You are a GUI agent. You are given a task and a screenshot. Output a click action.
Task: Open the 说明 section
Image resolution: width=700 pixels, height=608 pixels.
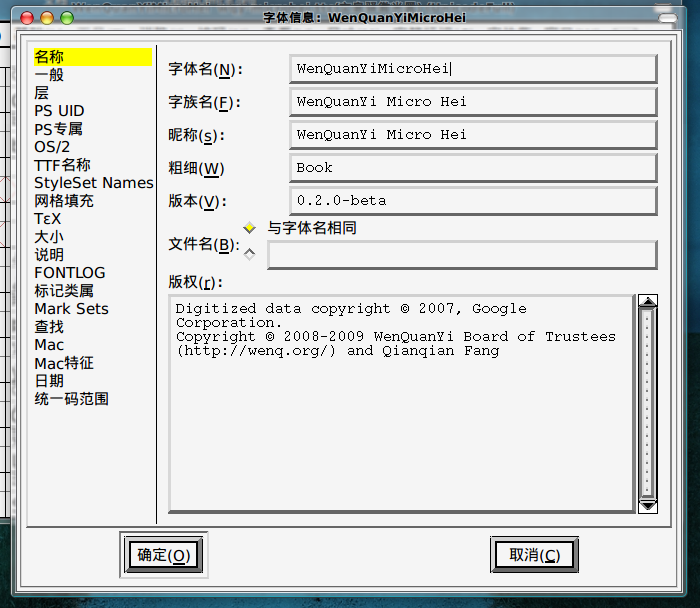pyautogui.click(x=49, y=255)
